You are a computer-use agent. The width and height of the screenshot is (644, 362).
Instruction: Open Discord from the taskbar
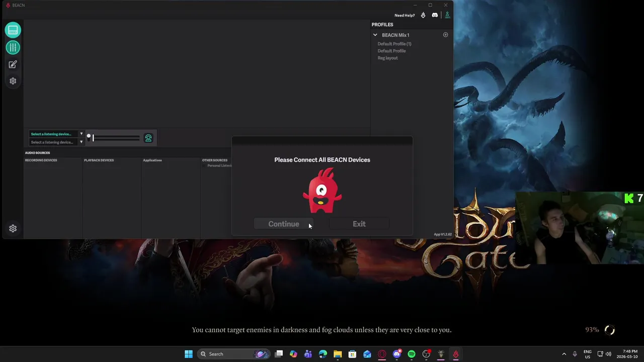tap(397, 354)
